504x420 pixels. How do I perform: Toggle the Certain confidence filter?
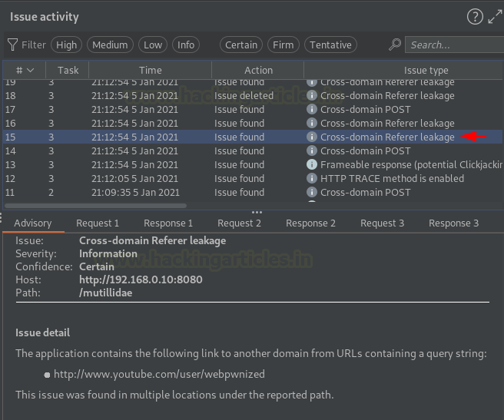(x=241, y=45)
